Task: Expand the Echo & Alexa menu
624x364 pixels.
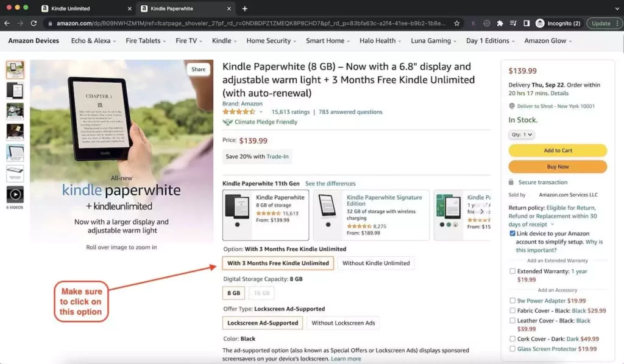Action: (x=93, y=41)
